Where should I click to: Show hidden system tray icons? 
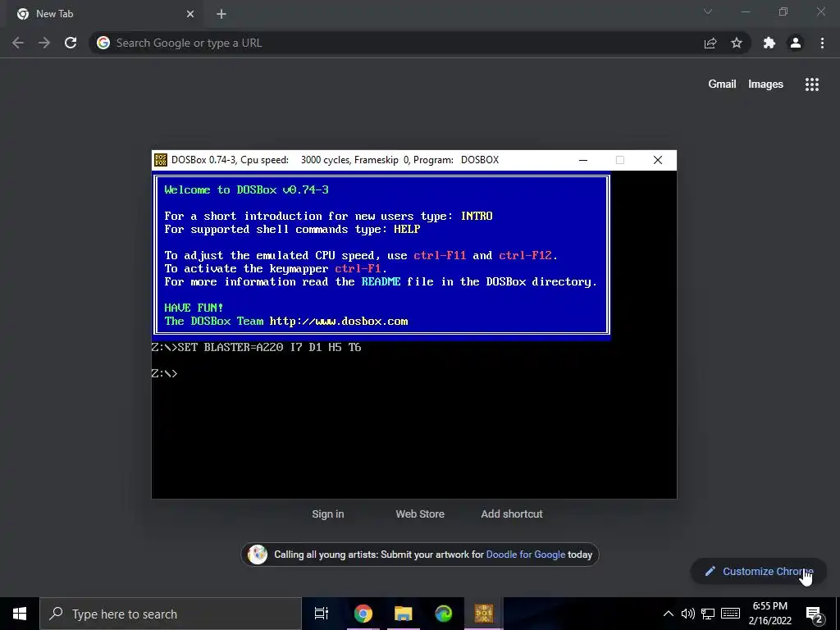(x=668, y=614)
